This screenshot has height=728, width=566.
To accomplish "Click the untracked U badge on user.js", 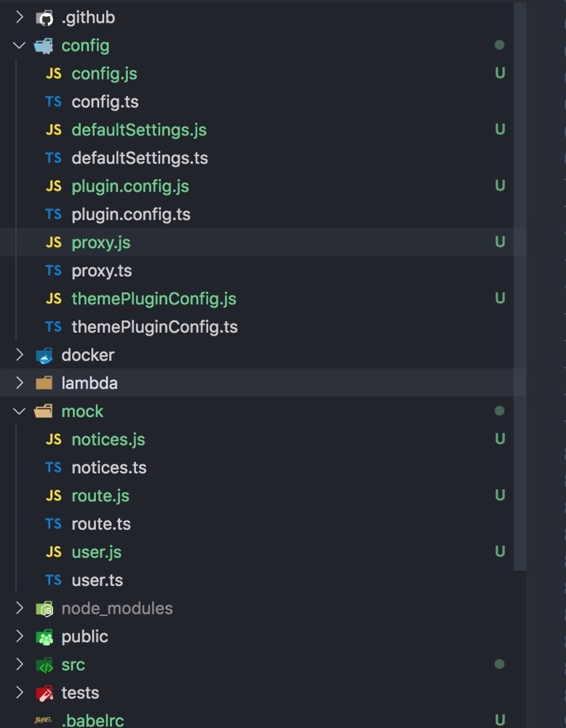I will pos(500,552).
